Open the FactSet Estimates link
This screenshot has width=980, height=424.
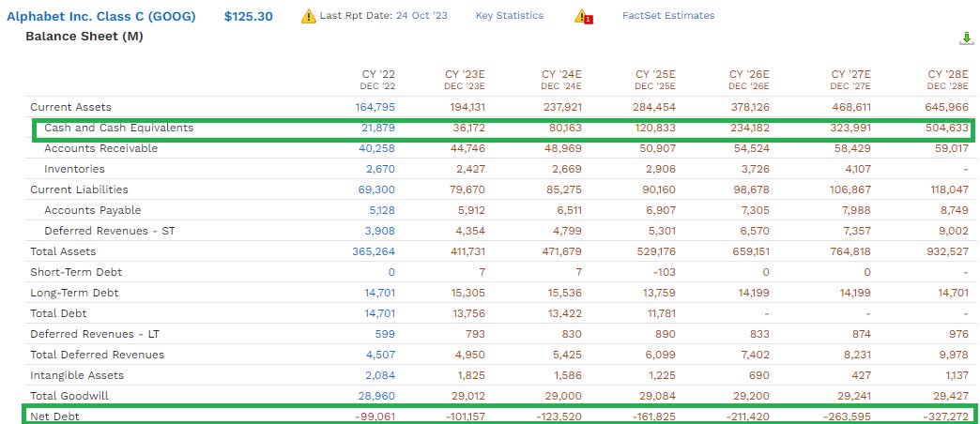[667, 16]
